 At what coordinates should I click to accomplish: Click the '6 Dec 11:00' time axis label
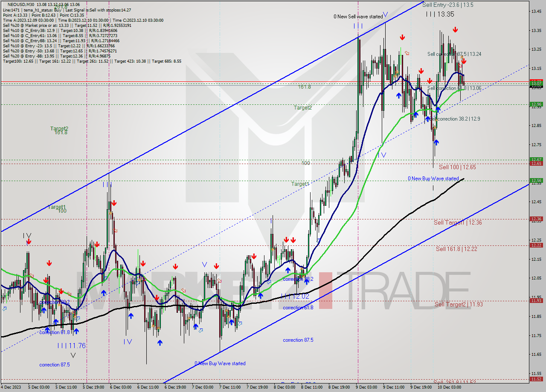click(x=148, y=387)
